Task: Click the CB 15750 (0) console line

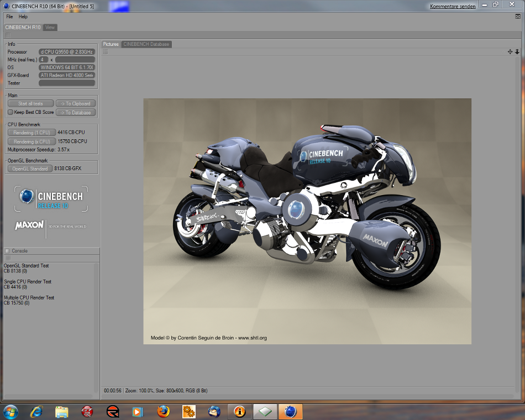Action: pyautogui.click(x=17, y=303)
